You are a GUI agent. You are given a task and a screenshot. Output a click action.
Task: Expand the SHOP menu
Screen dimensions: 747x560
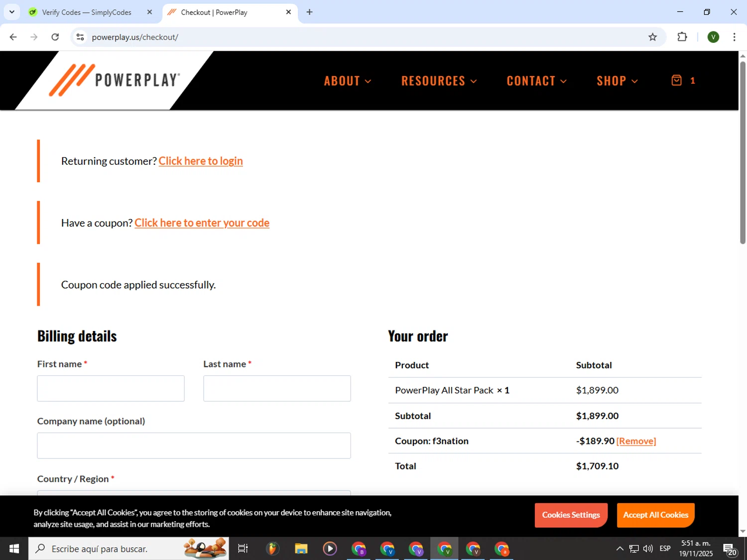click(x=618, y=81)
